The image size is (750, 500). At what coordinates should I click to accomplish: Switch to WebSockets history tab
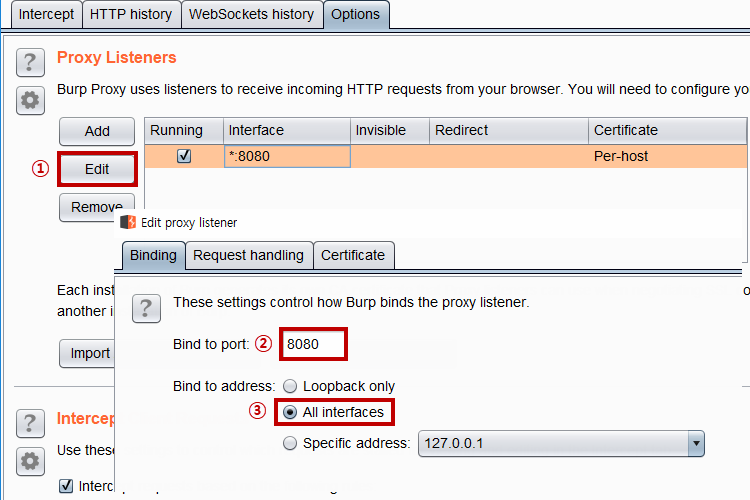[252, 14]
